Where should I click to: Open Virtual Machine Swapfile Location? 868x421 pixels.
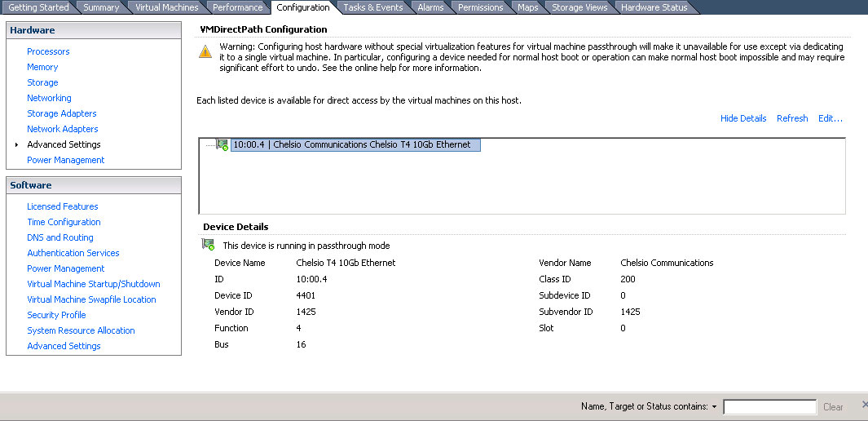coord(91,299)
